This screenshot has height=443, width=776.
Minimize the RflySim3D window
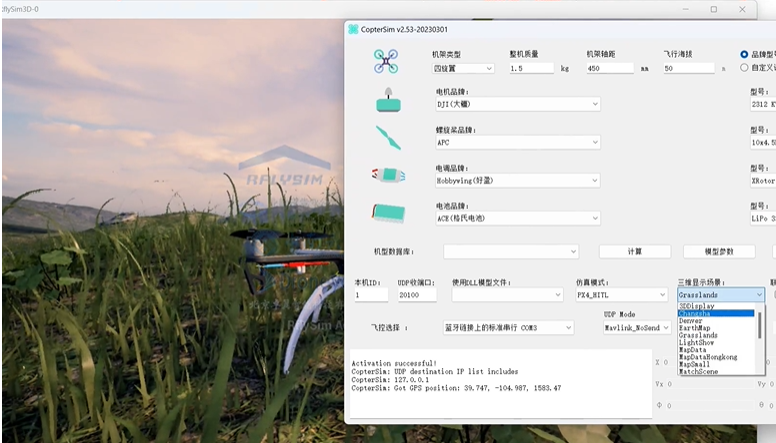686,9
